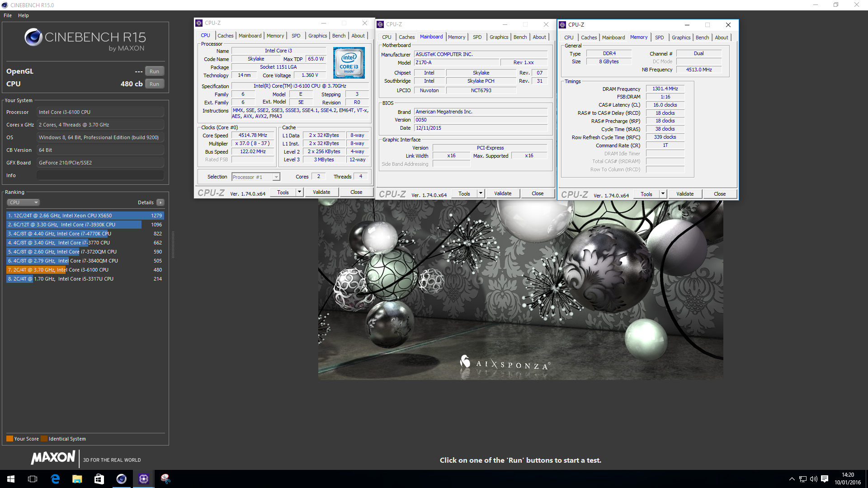Click Validate in Mainboard window
The height and width of the screenshot is (488, 868).
[503, 193]
